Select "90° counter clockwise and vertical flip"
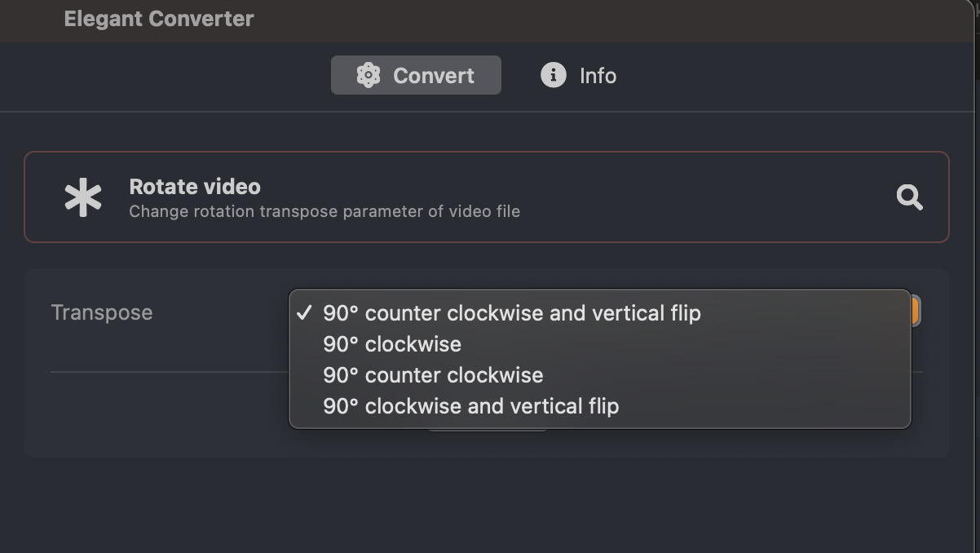Viewport: 980px width, 553px height. pyautogui.click(x=599, y=313)
